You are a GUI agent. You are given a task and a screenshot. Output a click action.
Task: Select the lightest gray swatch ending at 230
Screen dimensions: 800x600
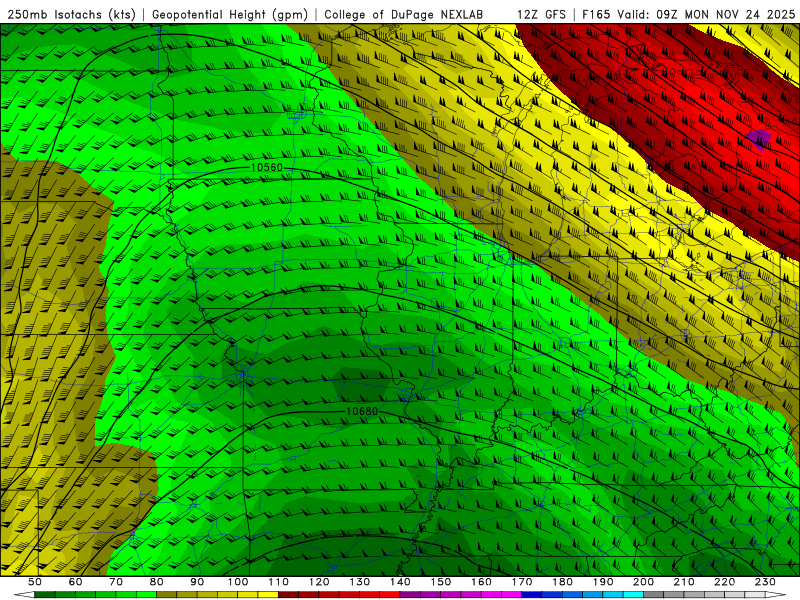tap(755, 594)
